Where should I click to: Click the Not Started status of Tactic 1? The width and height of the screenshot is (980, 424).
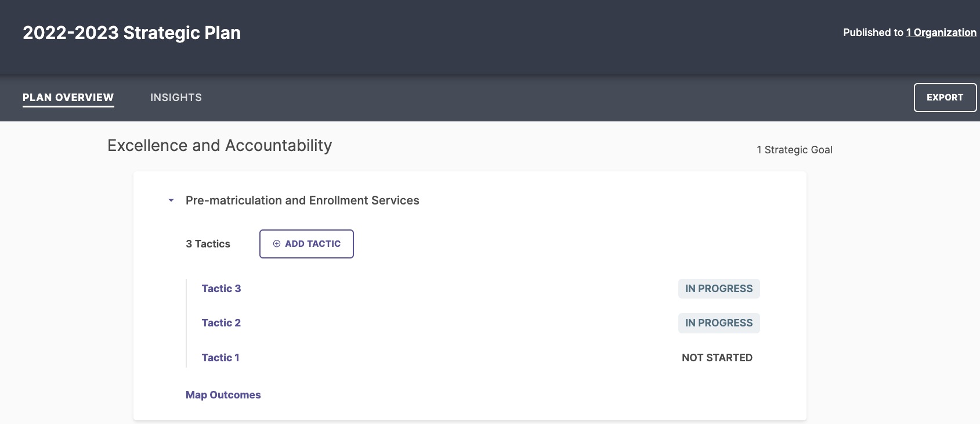tap(717, 358)
